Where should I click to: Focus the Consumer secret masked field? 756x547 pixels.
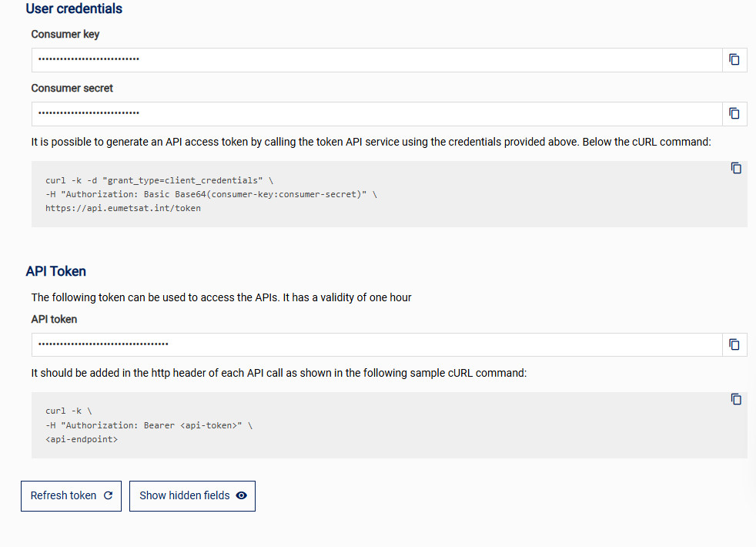click(377, 113)
